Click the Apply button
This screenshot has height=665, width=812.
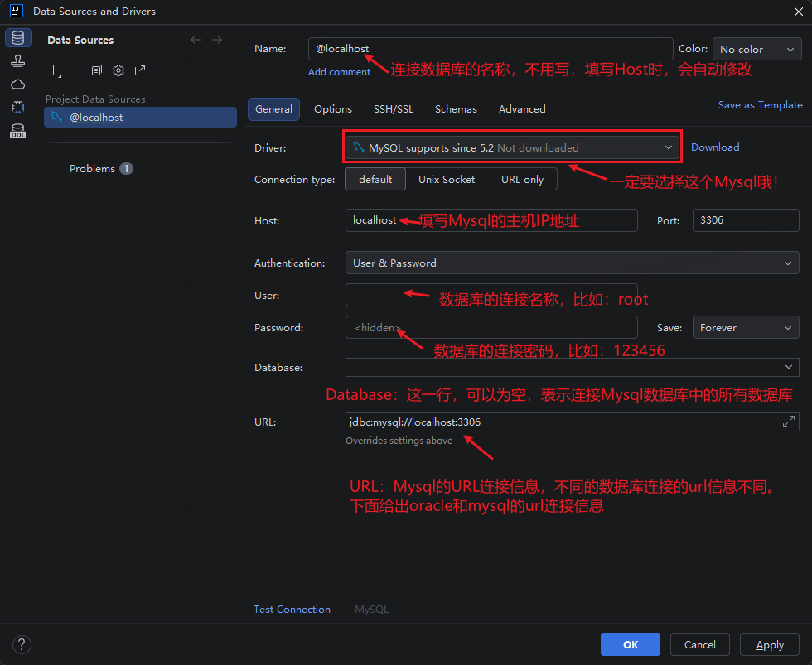(x=770, y=644)
